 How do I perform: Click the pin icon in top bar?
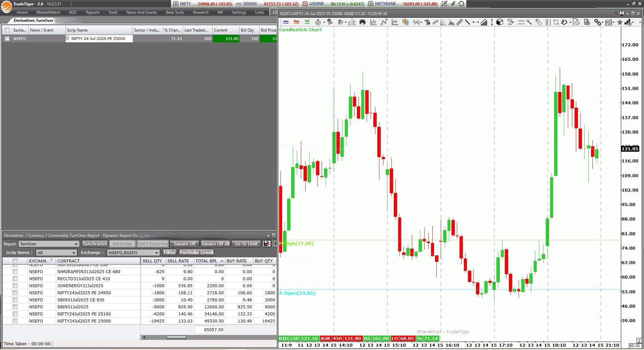[453, 4]
